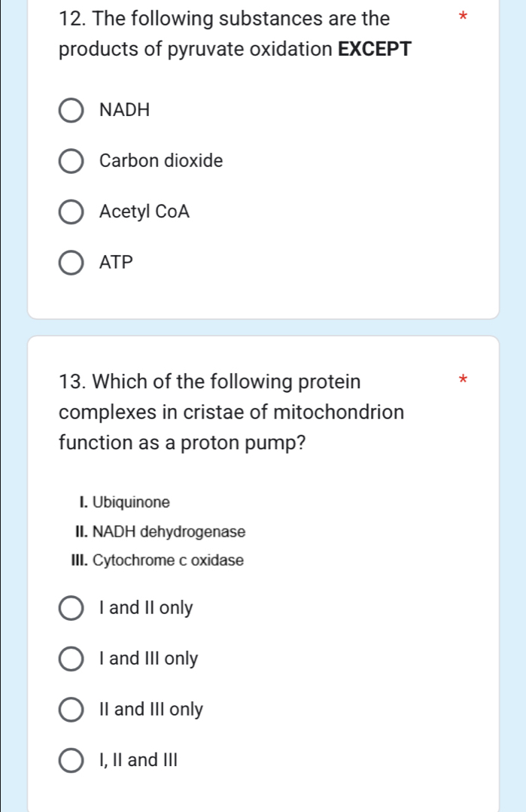Select the ATP answer option
Viewport: 526px width, 812px height.
[71, 263]
